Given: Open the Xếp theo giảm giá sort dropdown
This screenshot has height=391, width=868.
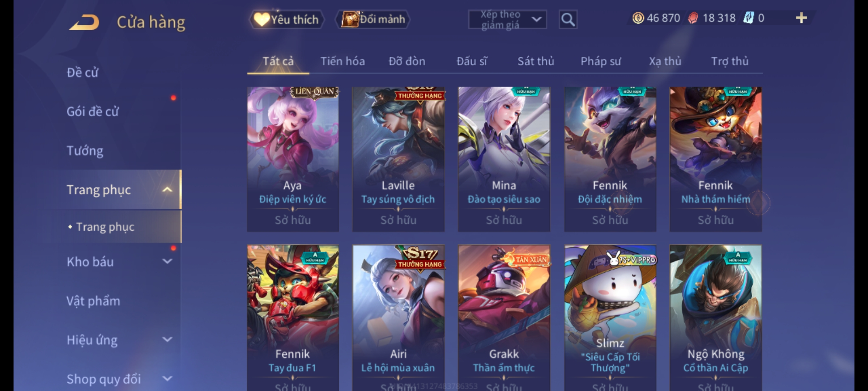Looking at the screenshot, I should (x=507, y=20).
